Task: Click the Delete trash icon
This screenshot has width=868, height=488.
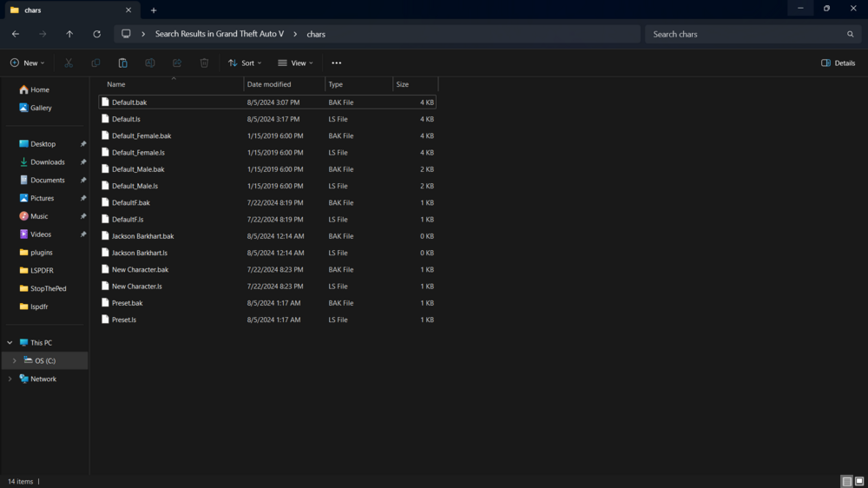Action: tap(204, 63)
